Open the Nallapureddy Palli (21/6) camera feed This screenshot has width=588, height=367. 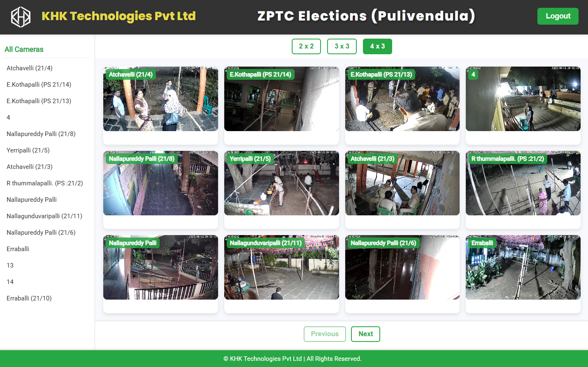402,267
